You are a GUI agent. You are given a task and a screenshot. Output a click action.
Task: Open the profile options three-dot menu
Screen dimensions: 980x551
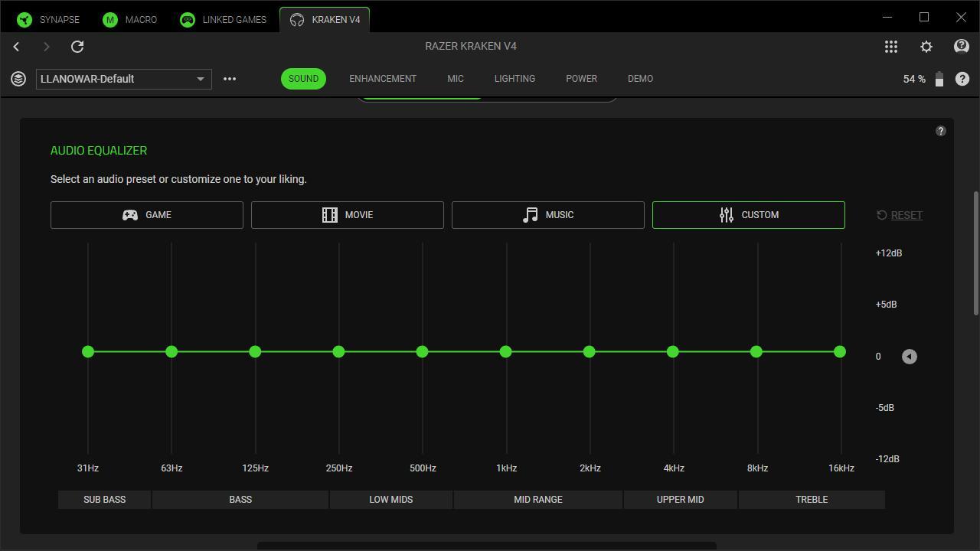coord(230,79)
